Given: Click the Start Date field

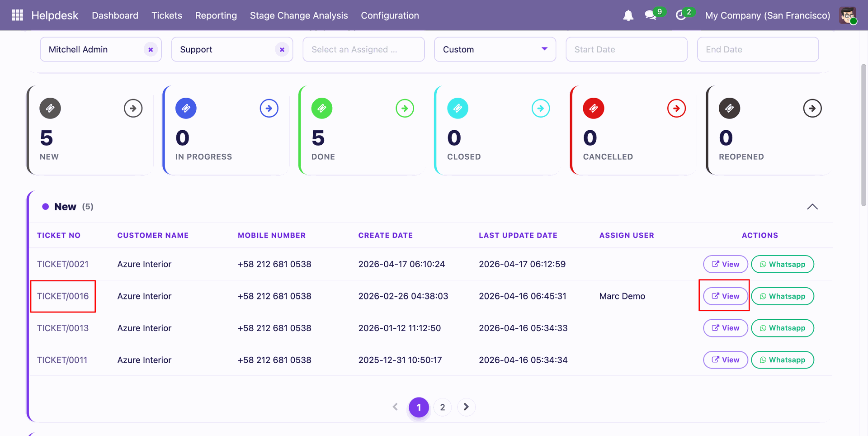Looking at the screenshot, I should [627, 49].
